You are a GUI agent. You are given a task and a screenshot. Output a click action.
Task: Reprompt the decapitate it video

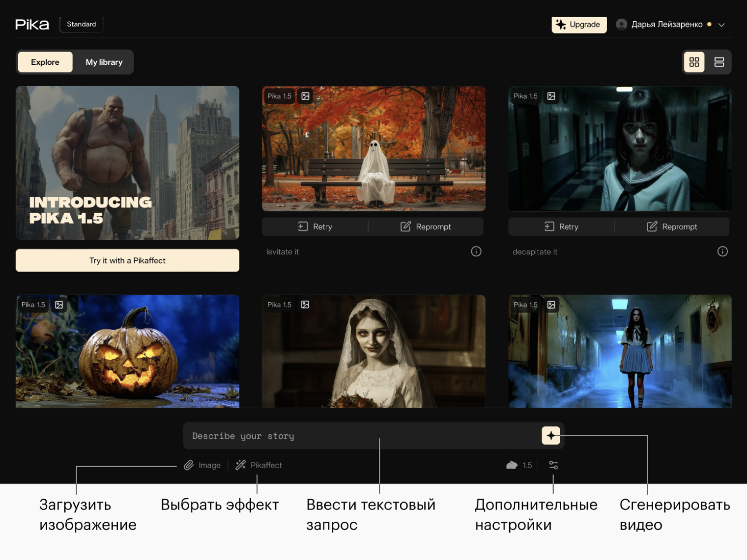[x=672, y=226]
